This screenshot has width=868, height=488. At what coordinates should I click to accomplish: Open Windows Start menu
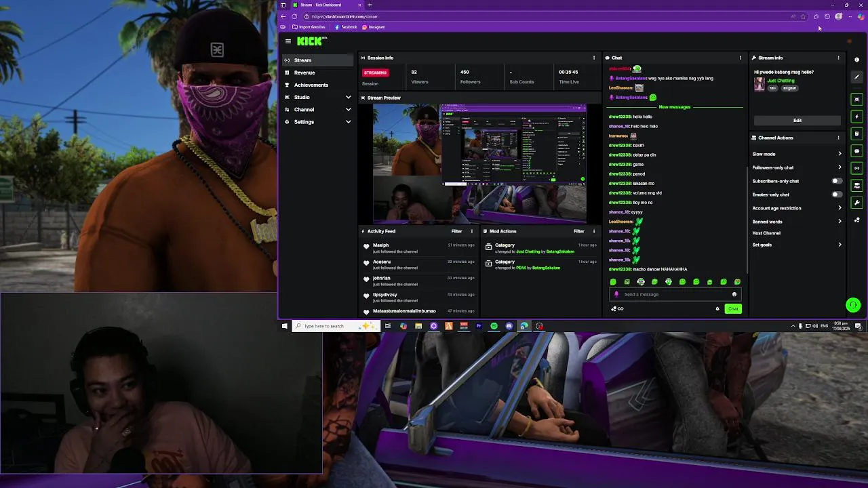point(285,326)
